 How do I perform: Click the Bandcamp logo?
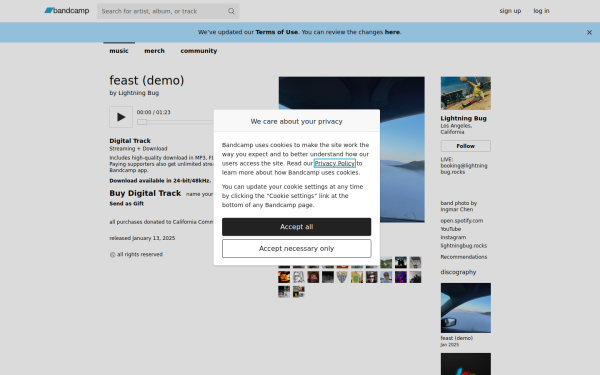pyautogui.click(x=67, y=11)
